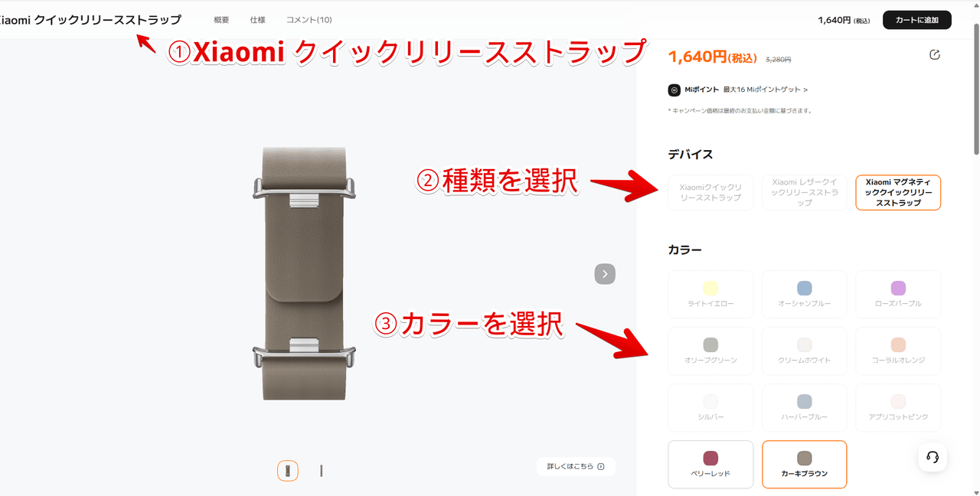Open 詳しくはこちら details link

(x=576, y=466)
